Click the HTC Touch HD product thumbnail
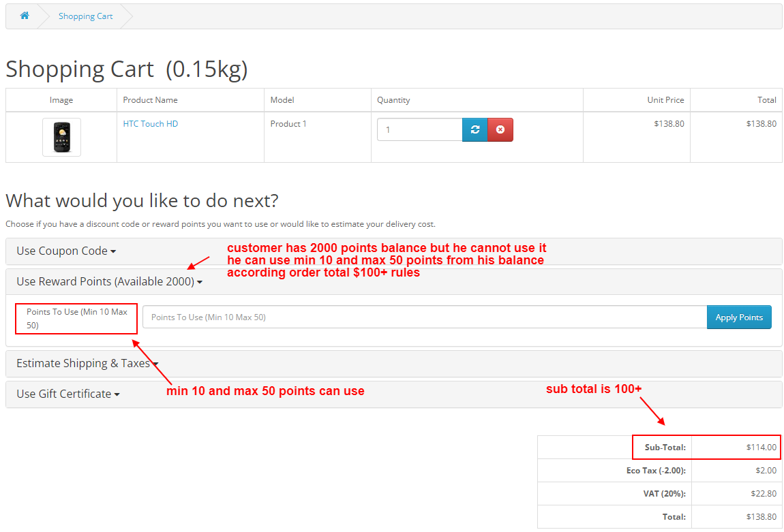 pos(61,137)
